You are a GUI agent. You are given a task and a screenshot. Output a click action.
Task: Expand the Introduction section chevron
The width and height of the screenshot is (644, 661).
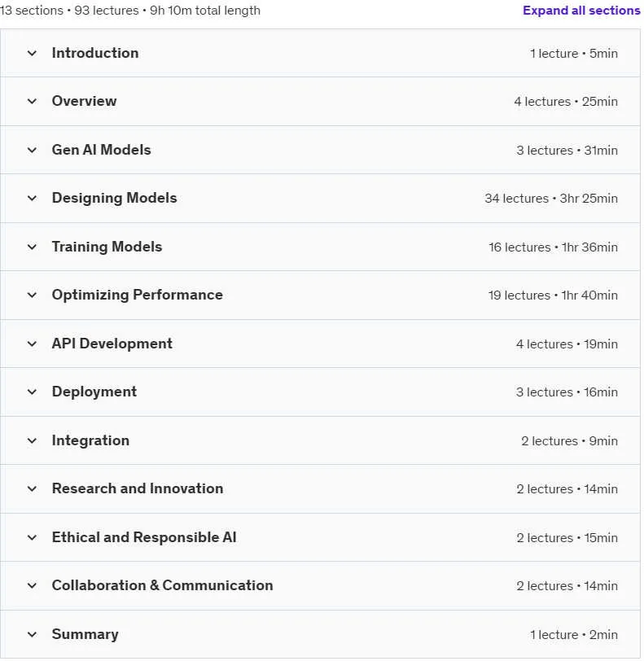pos(32,54)
